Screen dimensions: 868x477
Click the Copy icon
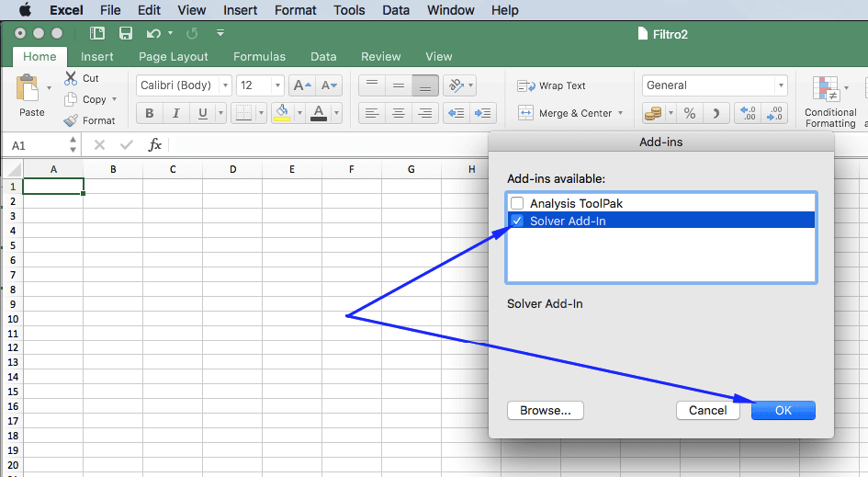click(71, 99)
